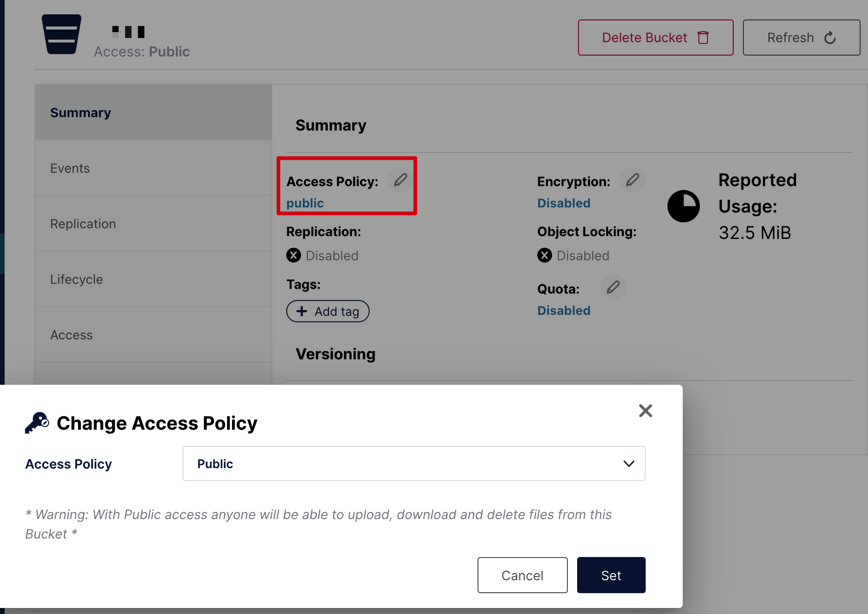Expand dropdown using the chevron arrow

(x=629, y=464)
